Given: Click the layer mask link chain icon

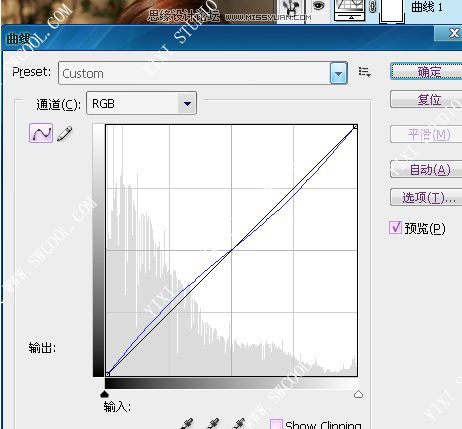Looking at the screenshot, I should click(x=373, y=7).
